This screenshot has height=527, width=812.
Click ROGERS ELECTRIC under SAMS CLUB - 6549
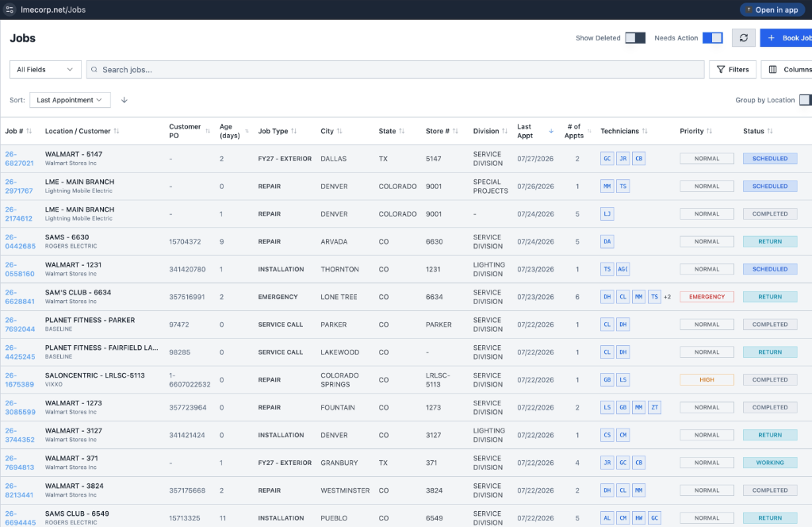pos(71,522)
